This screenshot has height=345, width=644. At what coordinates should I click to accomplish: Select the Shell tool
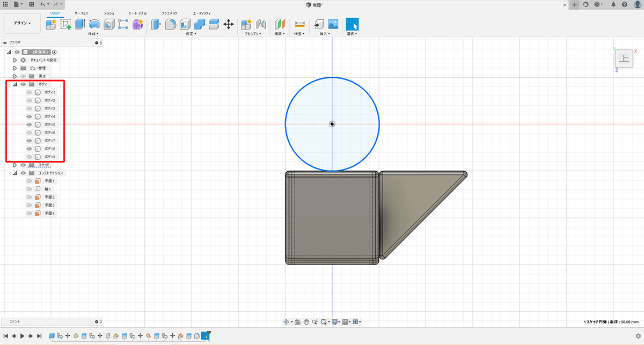click(x=185, y=24)
